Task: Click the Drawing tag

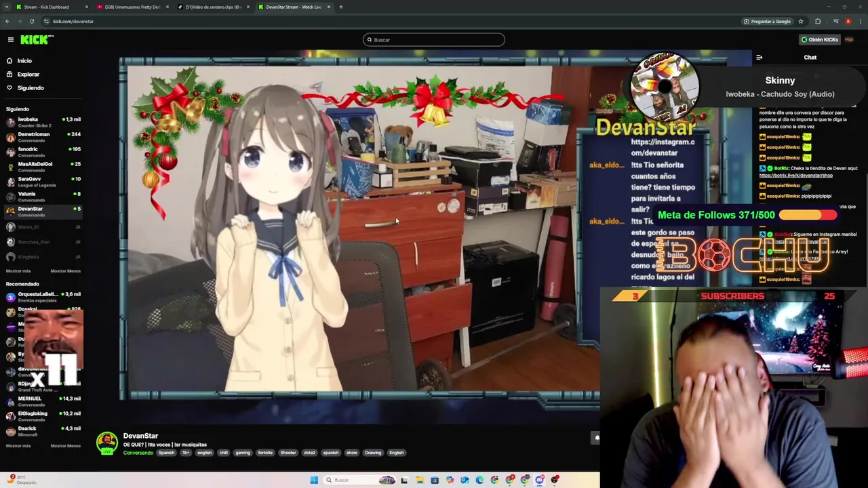Action: pyautogui.click(x=373, y=453)
